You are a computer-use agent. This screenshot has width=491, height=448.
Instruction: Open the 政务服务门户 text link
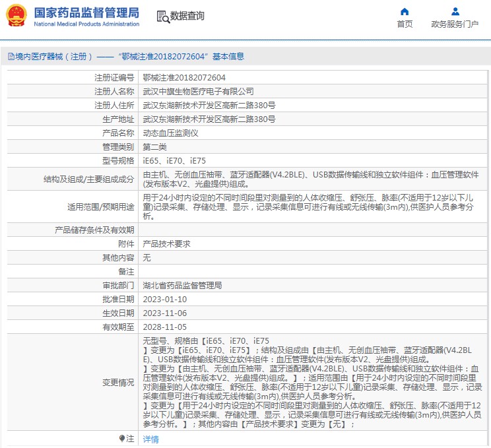click(x=455, y=24)
